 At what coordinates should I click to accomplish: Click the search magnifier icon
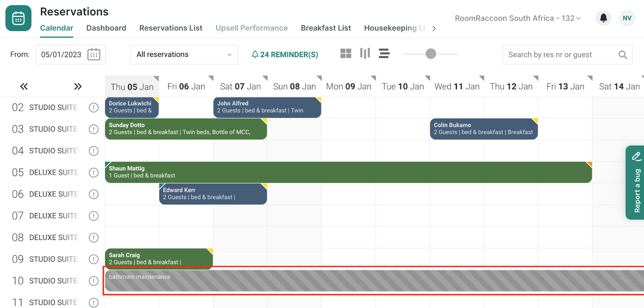coord(623,54)
